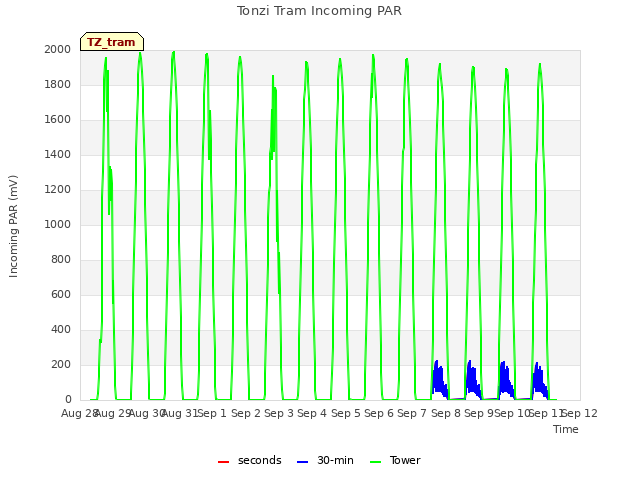This screenshot has height=480, width=640.
Task: Click the green Tower legend swatch
Action: (375, 462)
